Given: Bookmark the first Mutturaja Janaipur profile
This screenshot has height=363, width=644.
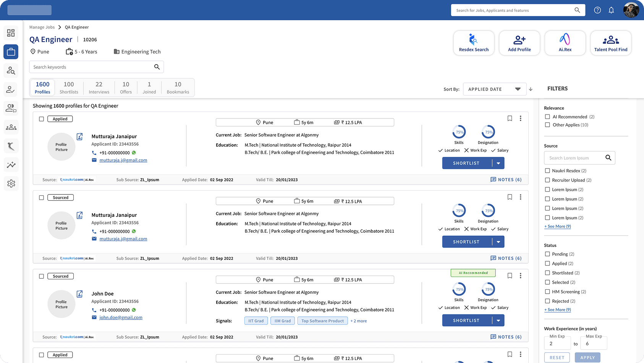Looking at the screenshot, I should pos(510,118).
